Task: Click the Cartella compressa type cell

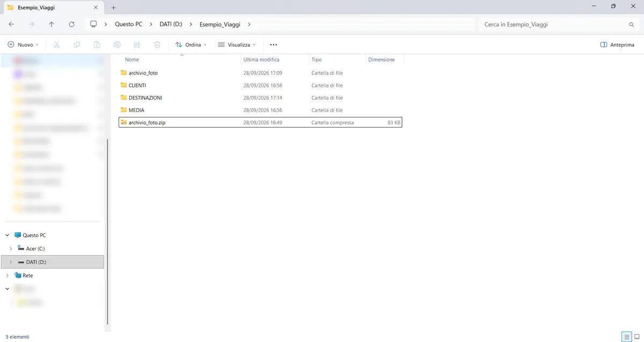Action: pos(333,122)
